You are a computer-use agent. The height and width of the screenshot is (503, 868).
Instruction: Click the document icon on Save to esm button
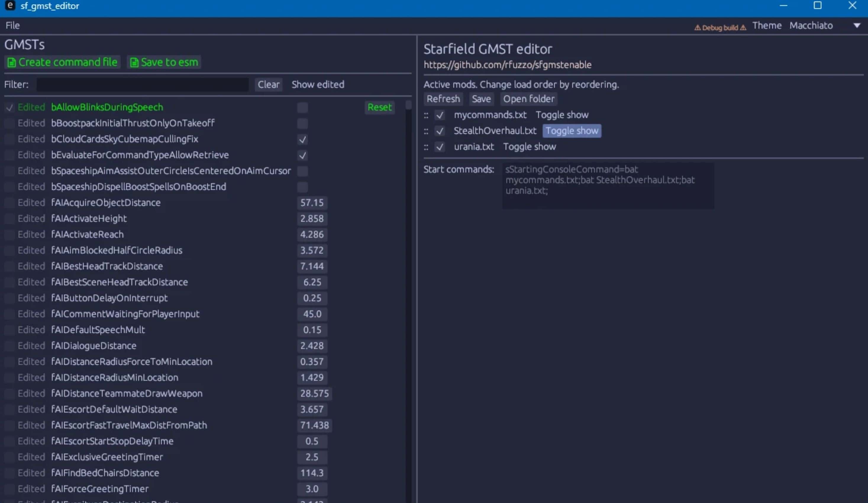click(134, 62)
